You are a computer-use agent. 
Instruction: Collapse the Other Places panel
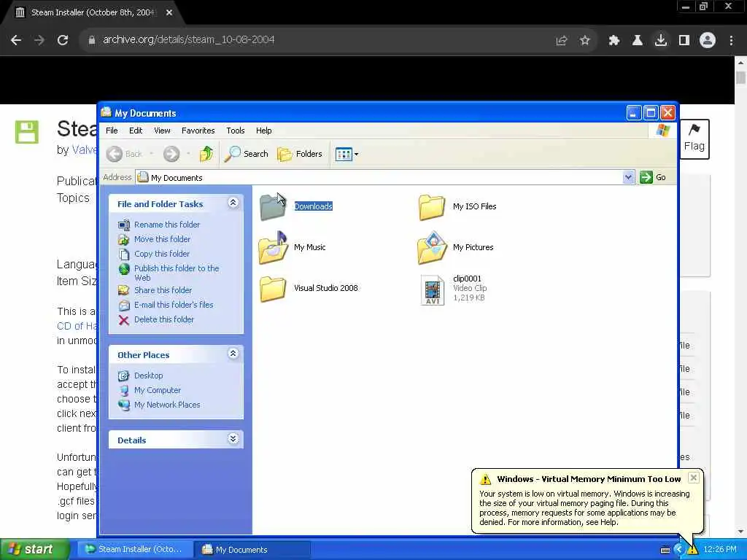(233, 354)
